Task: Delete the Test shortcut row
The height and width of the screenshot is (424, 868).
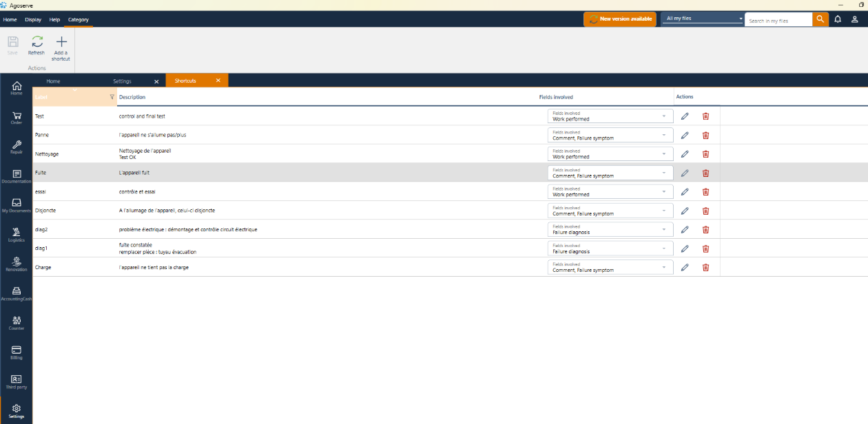Action: (x=705, y=116)
